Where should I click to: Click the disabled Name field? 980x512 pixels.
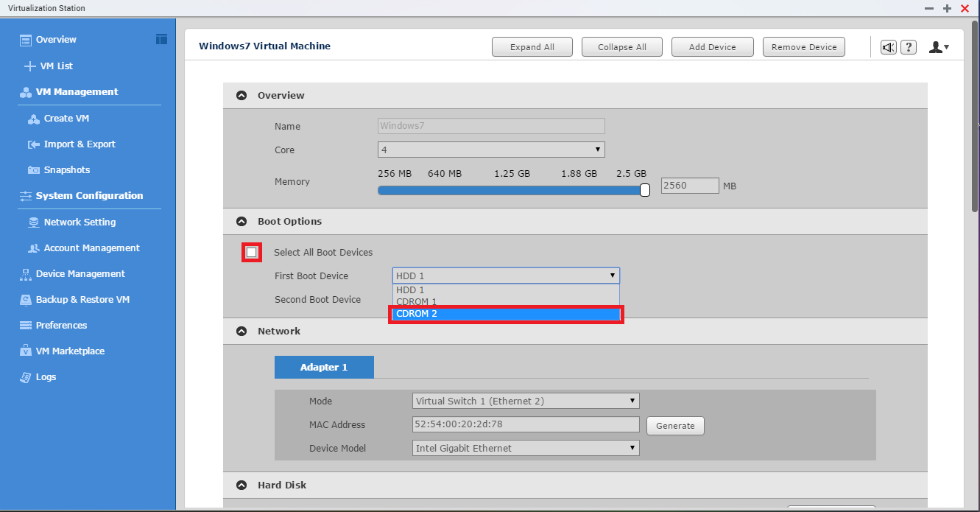coord(491,126)
